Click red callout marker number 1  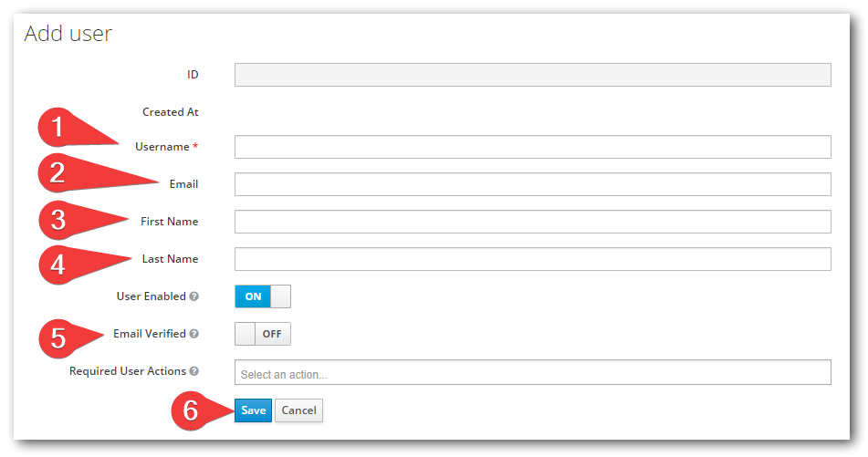[x=57, y=128]
